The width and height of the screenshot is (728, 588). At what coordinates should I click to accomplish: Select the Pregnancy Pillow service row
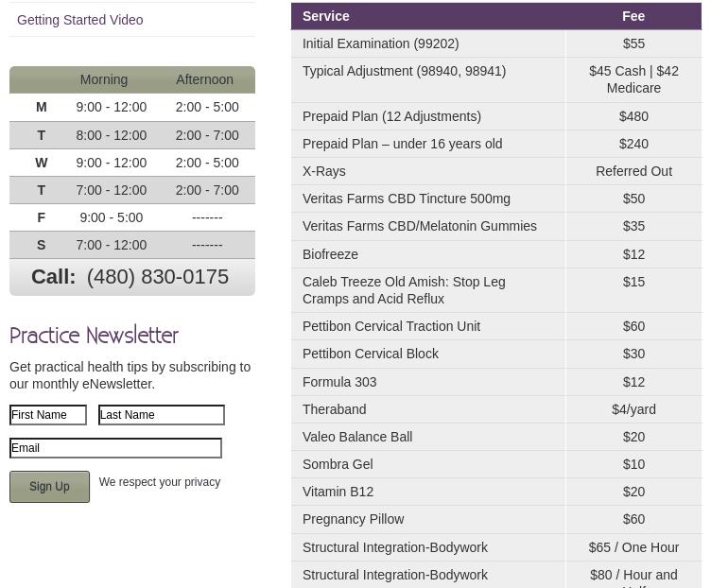(x=354, y=519)
